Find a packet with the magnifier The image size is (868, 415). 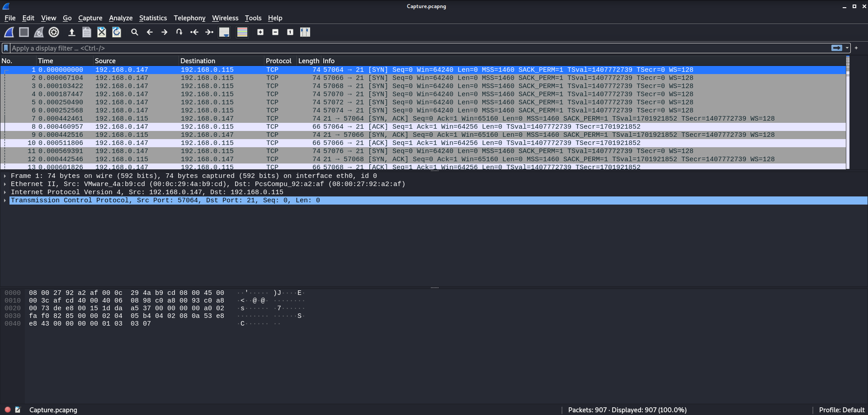135,32
